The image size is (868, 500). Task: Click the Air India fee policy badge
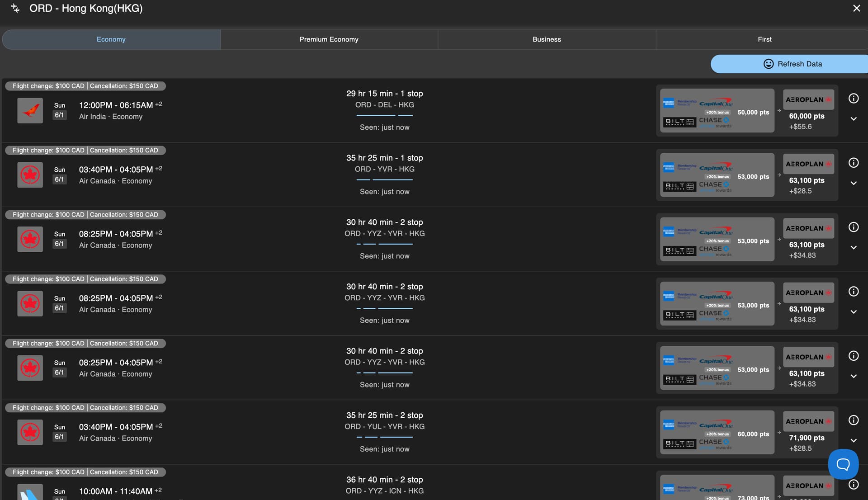[x=85, y=86]
